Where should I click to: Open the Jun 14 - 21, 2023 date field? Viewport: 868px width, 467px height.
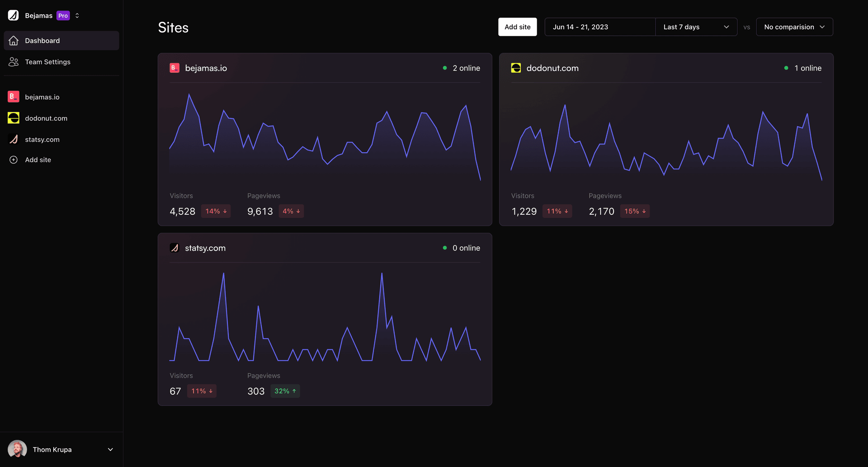(x=600, y=27)
